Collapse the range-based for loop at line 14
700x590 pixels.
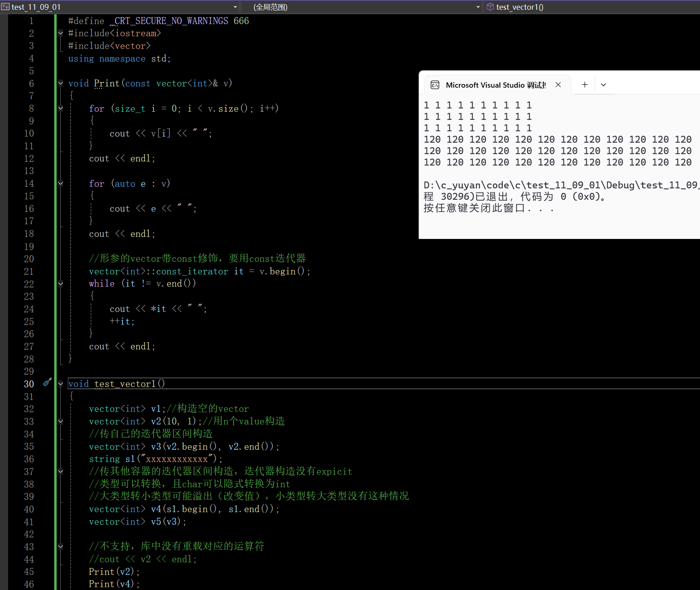pos(61,183)
